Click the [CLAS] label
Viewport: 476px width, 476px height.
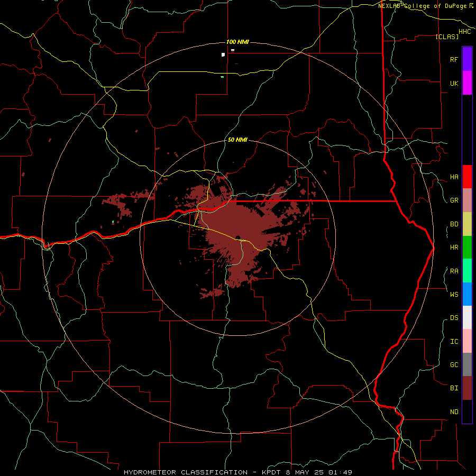click(447, 36)
